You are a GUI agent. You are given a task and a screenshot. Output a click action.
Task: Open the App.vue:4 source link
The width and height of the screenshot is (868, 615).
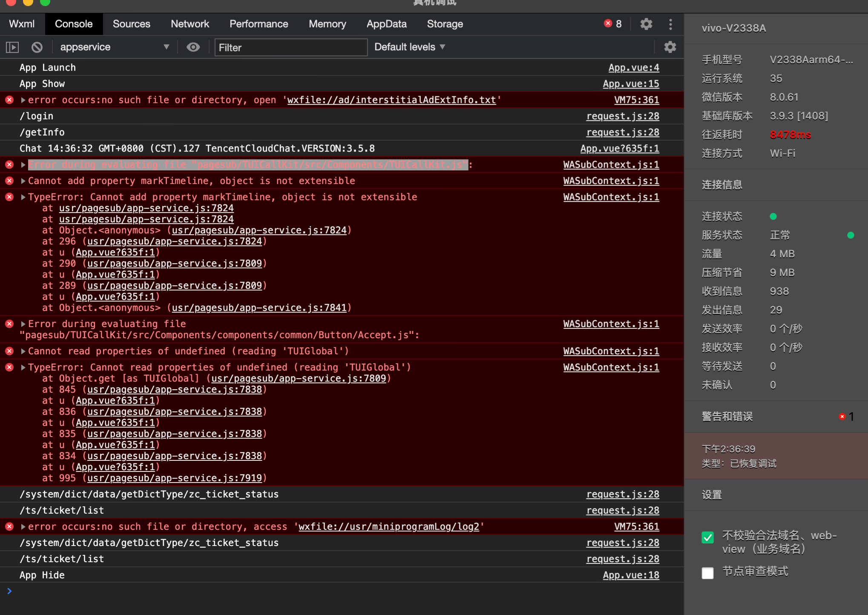[633, 68]
